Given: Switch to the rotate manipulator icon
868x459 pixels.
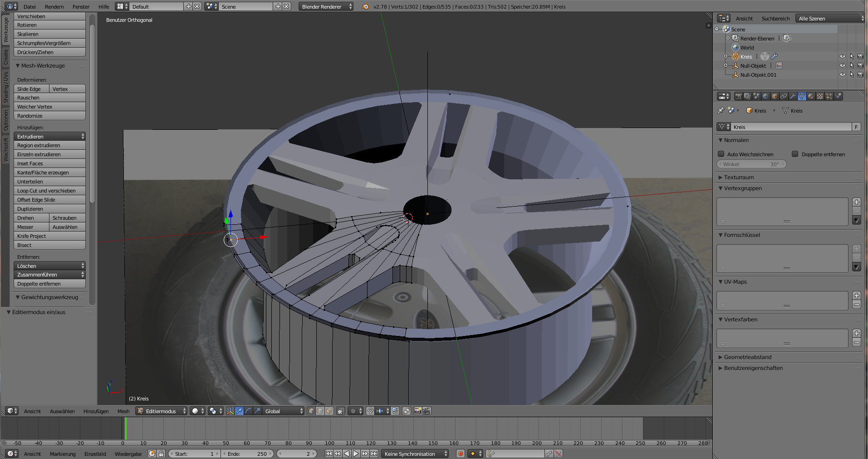Looking at the screenshot, I should point(248,411).
